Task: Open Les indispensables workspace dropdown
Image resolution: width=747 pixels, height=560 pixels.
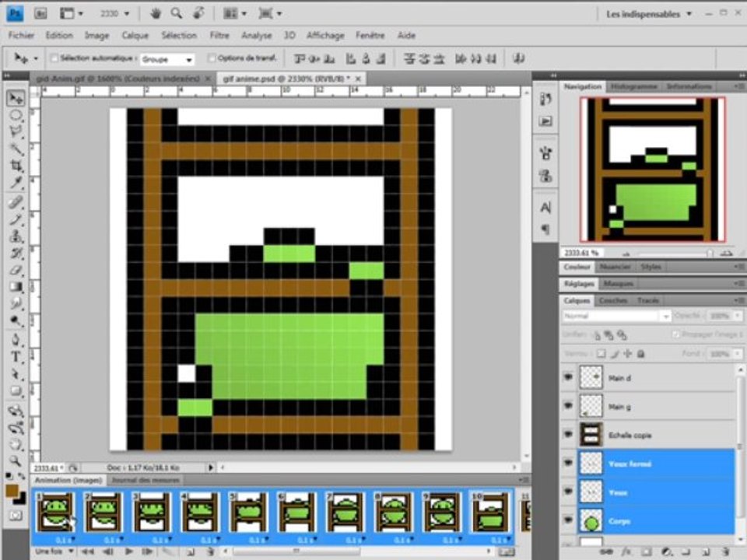Action: [x=649, y=14]
